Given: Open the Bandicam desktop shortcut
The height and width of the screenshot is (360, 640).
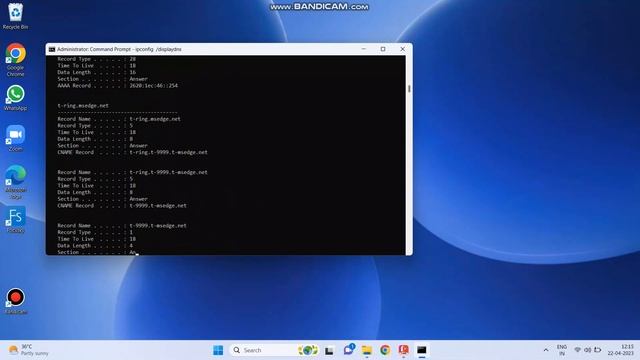Looking at the screenshot, I should [x=16, y=301].
